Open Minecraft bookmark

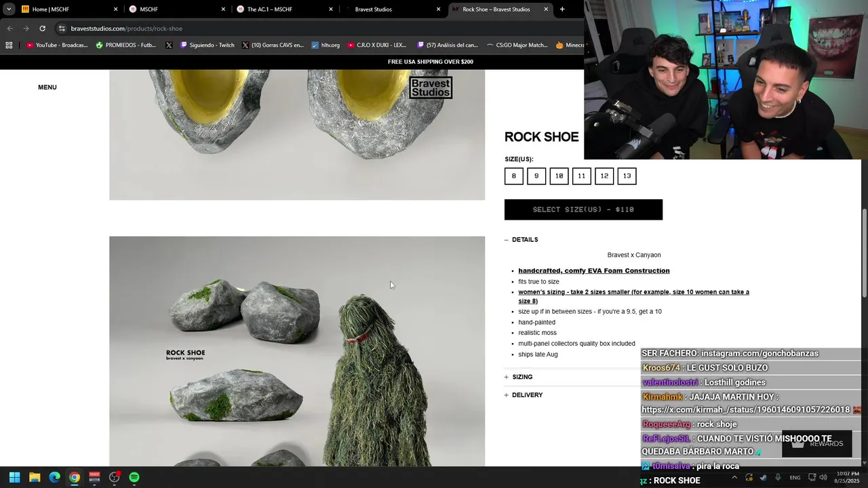(570, 45)
